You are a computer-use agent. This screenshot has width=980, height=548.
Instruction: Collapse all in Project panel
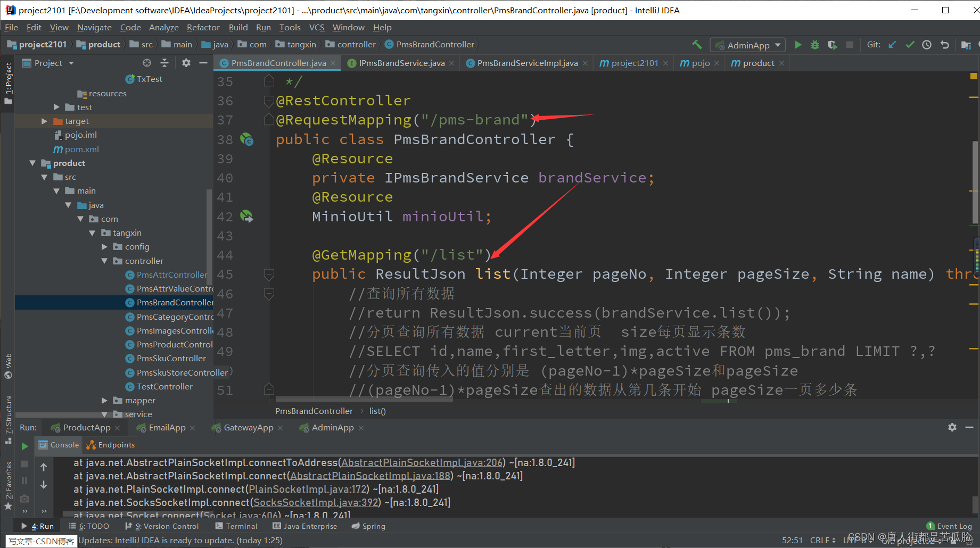164,63
